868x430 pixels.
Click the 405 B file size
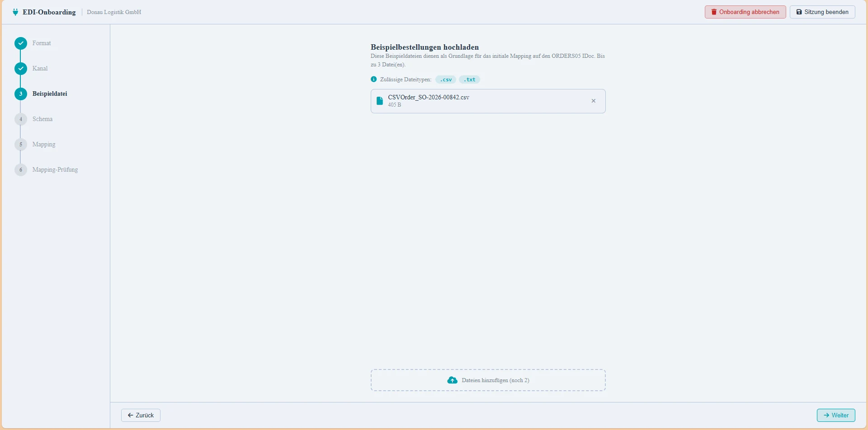point(395,105)
